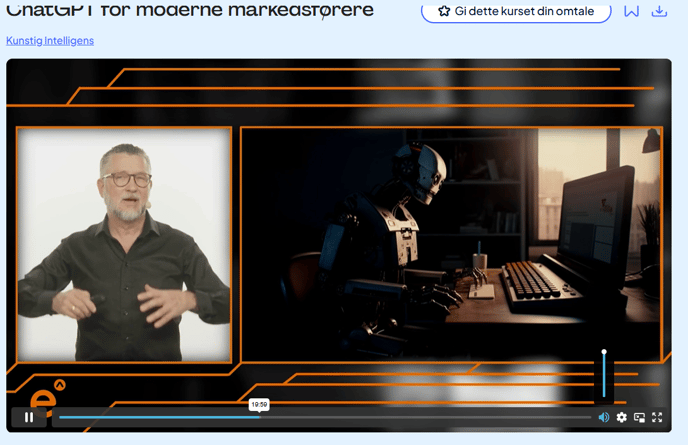Enable picture-in-picture mode

(640, 417)
